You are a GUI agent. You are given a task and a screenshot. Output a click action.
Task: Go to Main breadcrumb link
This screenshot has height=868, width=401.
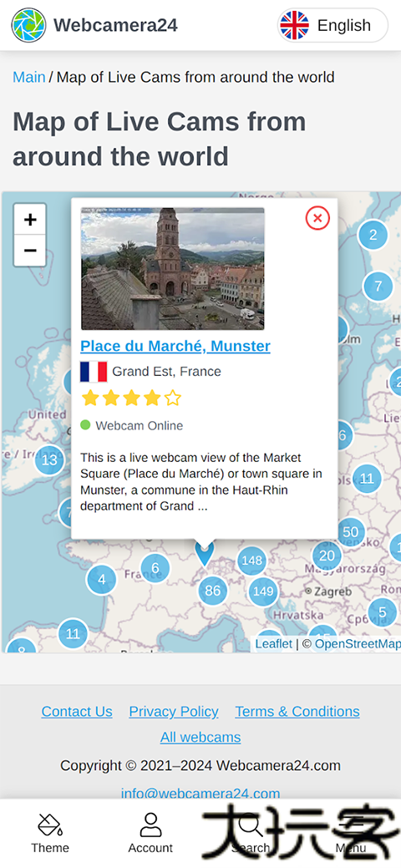[x=28, y=77]
